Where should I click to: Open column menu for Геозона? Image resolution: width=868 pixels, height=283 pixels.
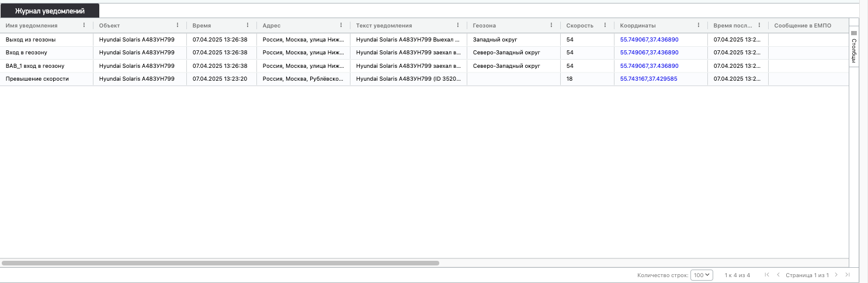(x=551, y=26)
